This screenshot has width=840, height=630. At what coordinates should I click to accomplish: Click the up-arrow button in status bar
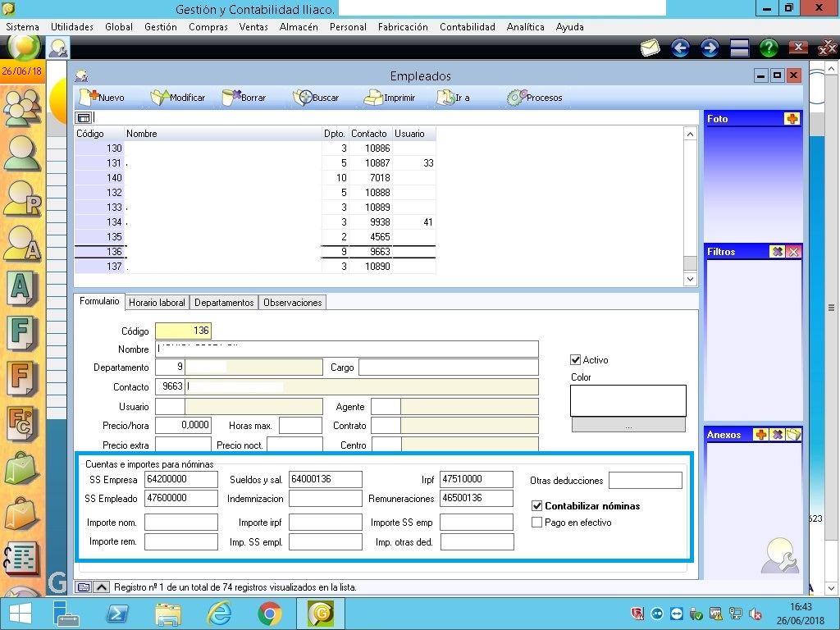101,587
